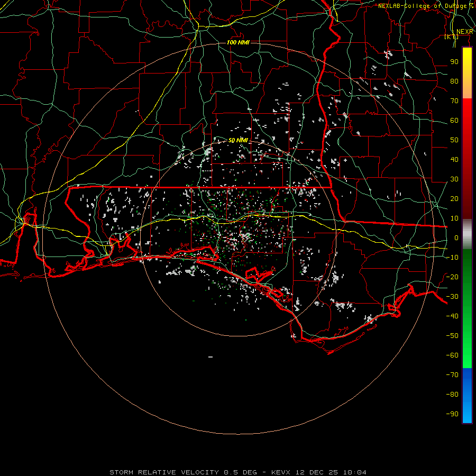Click the -50 label on the velocity scale
476x476 pixels.
click(x=452, y=336)
